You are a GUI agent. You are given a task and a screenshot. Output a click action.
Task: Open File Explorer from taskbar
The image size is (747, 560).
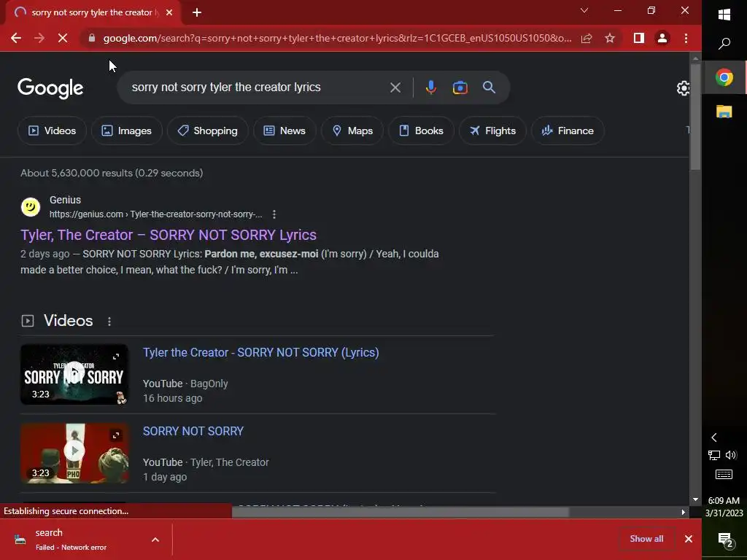(724, 112)
